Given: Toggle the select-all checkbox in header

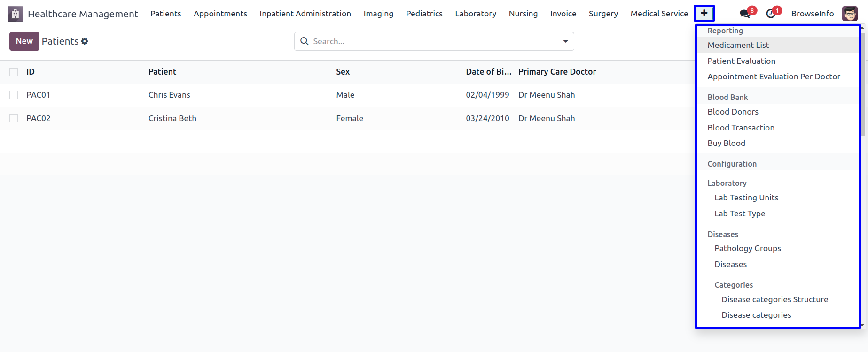Looking at the screenshot, I should [14, 72].
